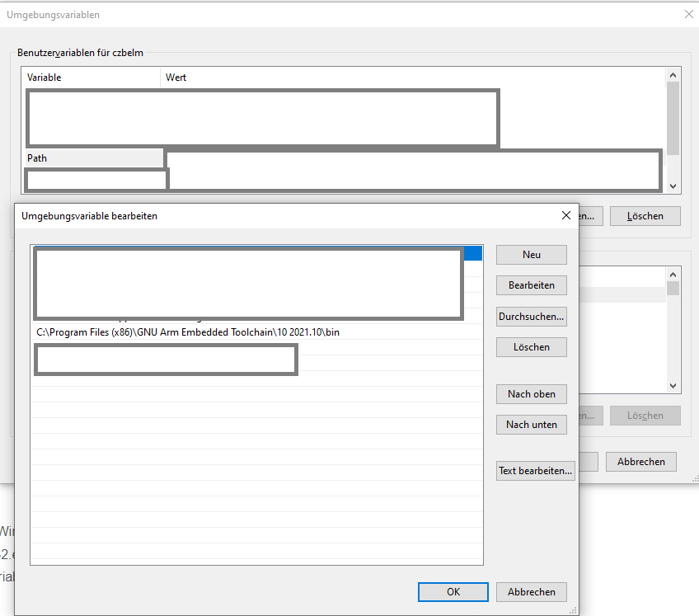The height and width of the screenshot is (616, 699).
Task: Click the Neu button
Action: coord(531,254)
